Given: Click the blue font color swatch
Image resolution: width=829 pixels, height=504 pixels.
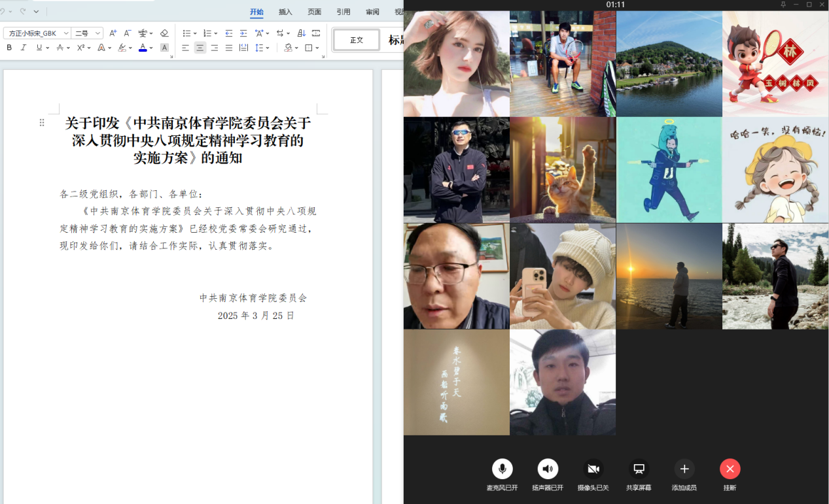Looking at the screenshot, I should pyautogui.click(x=143, y=48).
